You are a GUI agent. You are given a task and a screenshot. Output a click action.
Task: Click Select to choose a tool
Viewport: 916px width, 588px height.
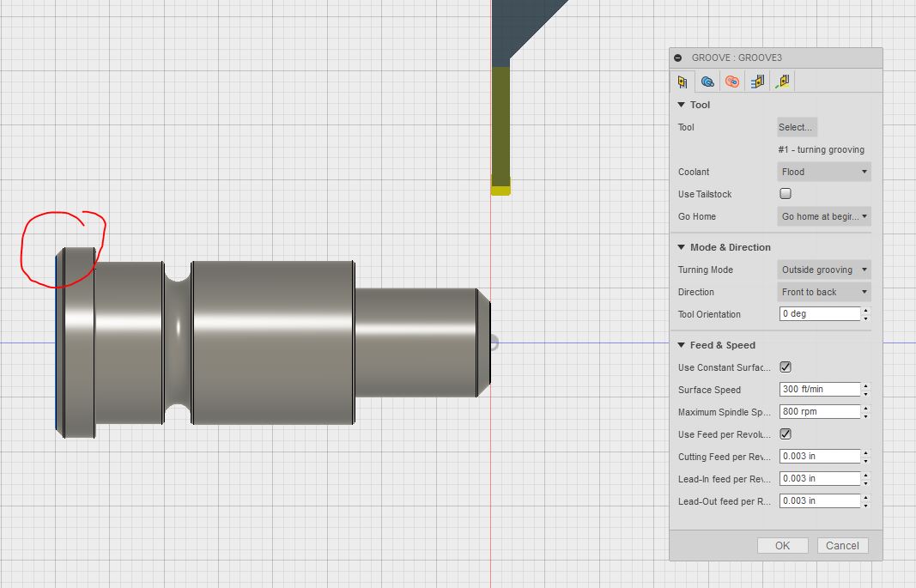[796, 126]
